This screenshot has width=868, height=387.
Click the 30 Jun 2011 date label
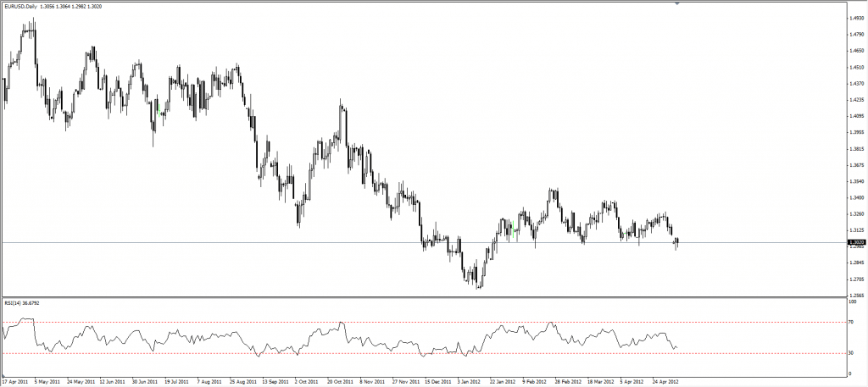[x=145, y=381]
